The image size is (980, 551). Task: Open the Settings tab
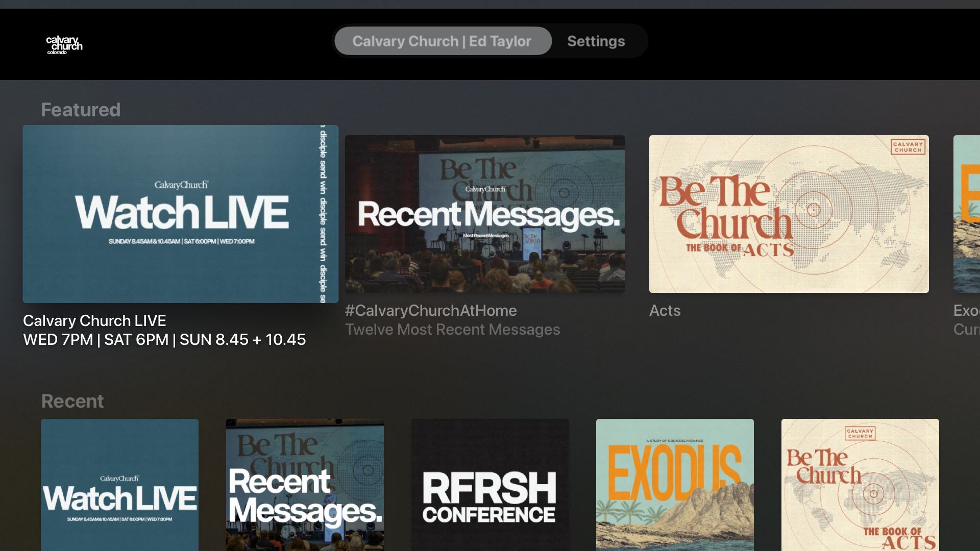(596, 41)
